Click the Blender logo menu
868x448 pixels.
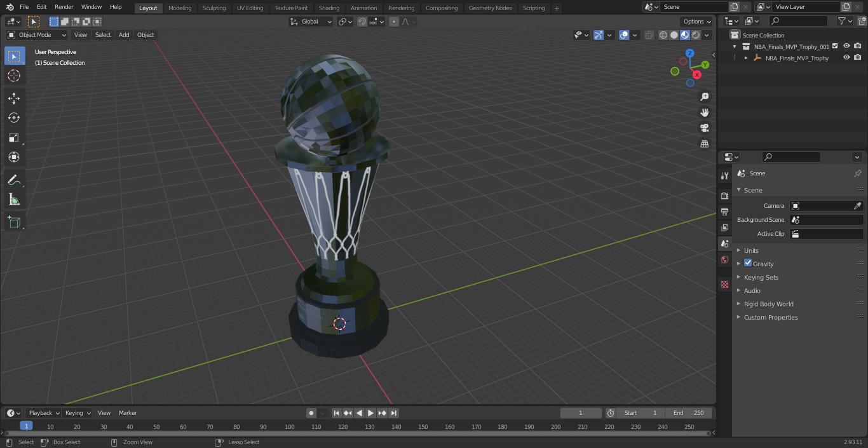(10, 7)
